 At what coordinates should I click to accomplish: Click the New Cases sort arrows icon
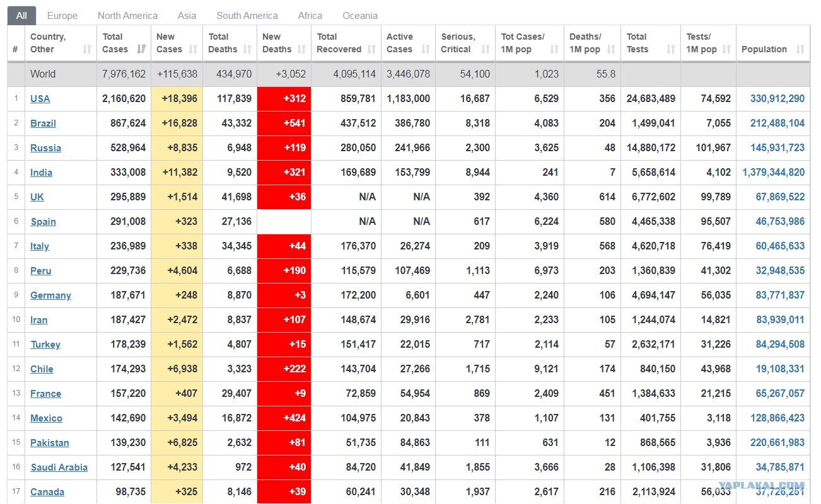(193, 49)
